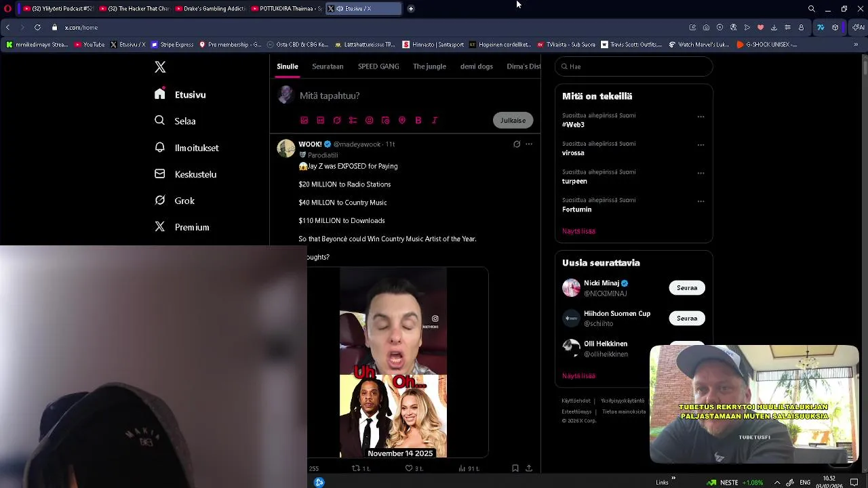View analytics of the WOOK! post
868x488 pixels.
[469, 468]
